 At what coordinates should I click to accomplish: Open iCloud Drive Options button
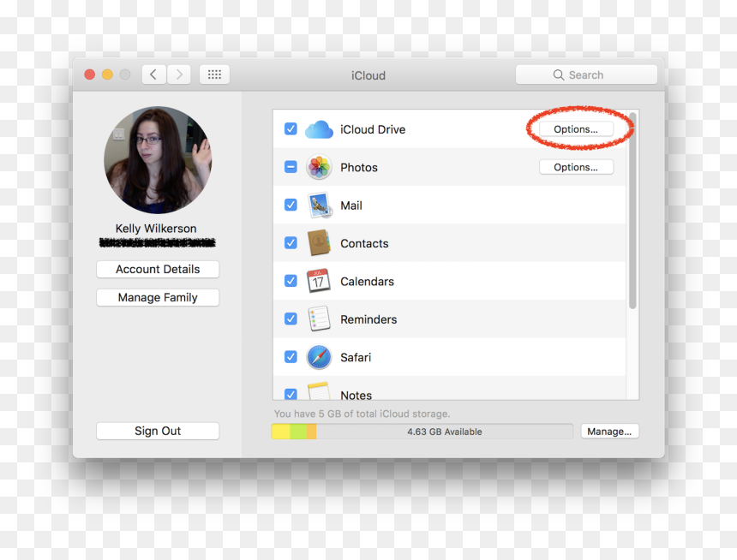(576, 129)
